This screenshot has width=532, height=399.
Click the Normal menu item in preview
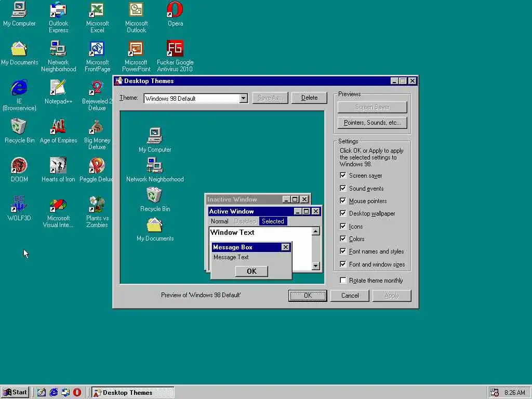[x=220, y=221]
